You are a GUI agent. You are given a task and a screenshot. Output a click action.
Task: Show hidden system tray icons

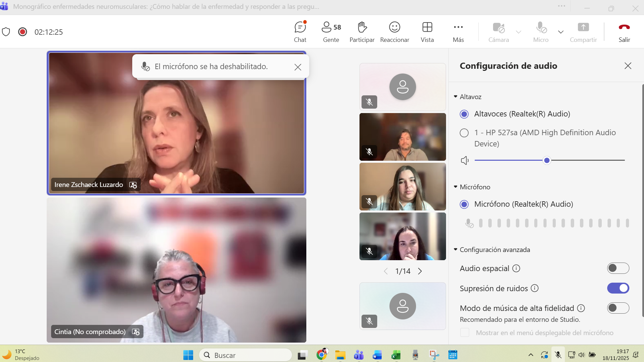(x=531, y=355)
